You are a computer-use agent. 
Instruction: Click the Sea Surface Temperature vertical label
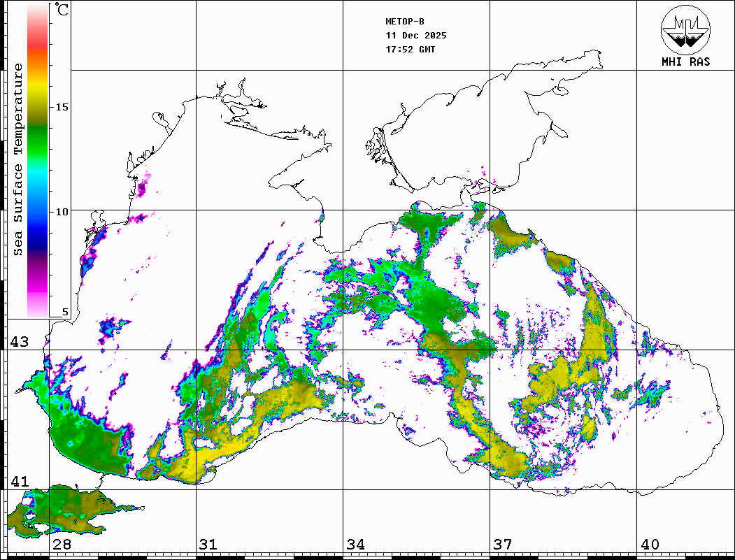19,159
